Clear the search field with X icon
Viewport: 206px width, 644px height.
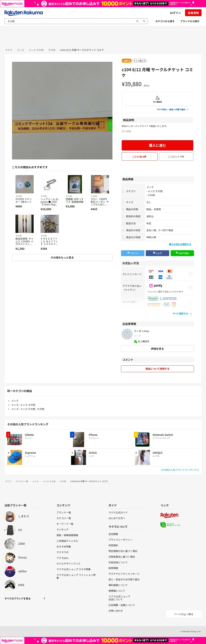[137, 21]
